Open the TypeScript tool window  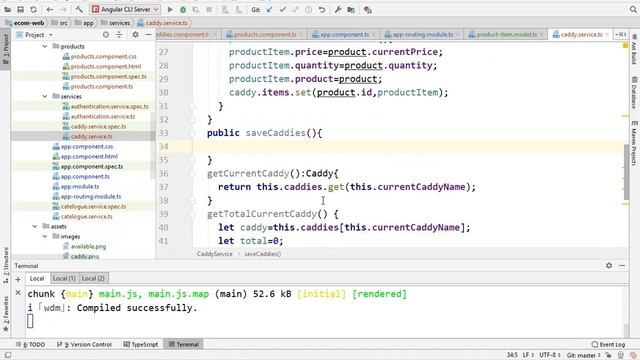[141, 344]
